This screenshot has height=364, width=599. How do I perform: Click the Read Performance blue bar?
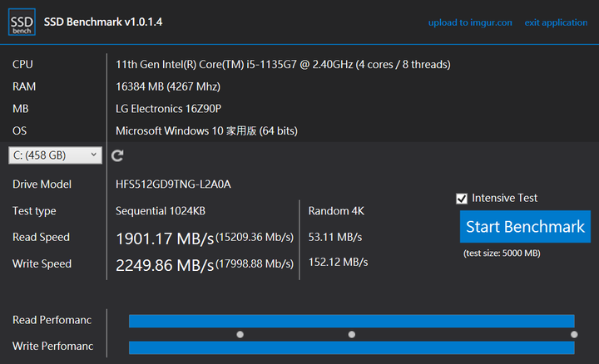point(351,321)
